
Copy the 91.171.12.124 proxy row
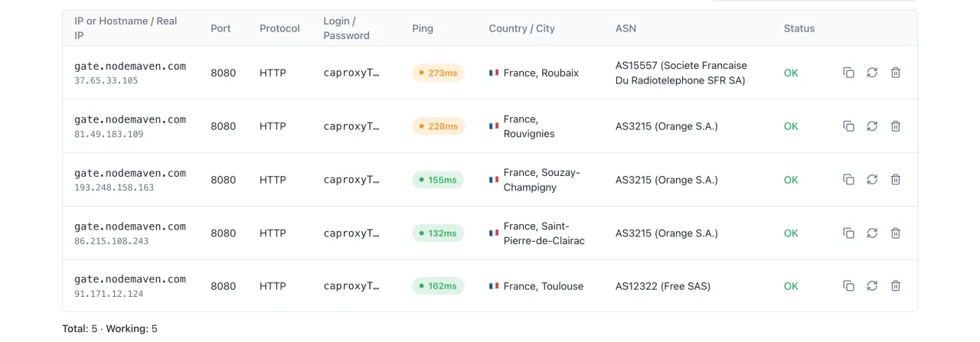click(x=848, y=286)
